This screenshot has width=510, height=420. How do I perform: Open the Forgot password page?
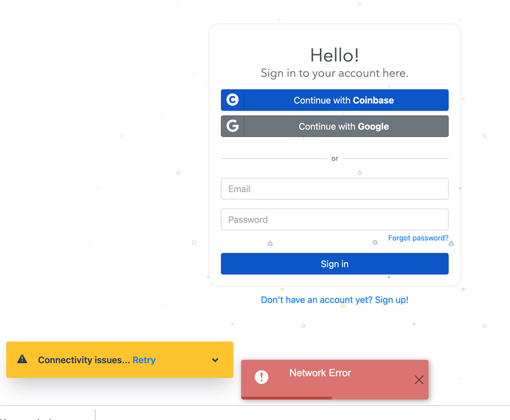tap(418, 238)
